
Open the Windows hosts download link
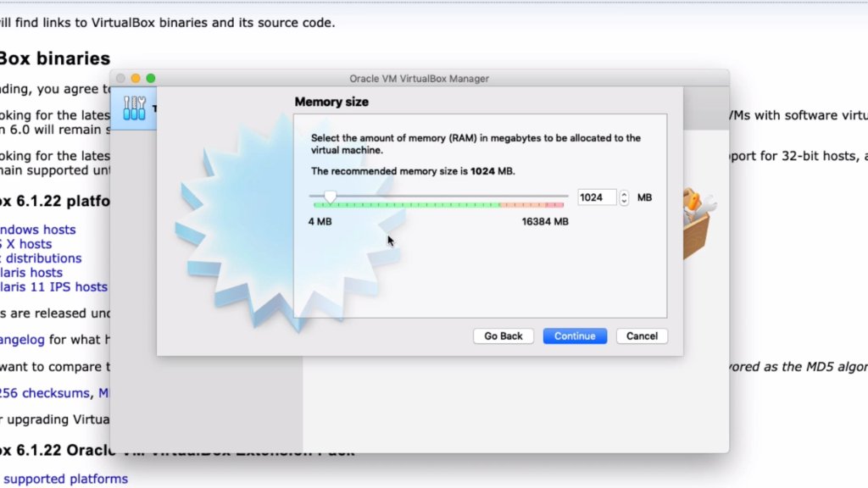coord(37,230)
